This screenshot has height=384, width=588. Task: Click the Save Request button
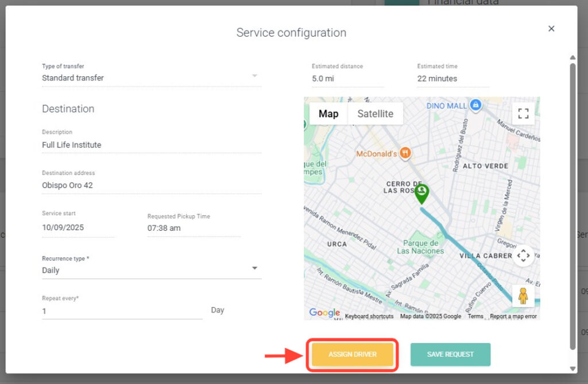[x=450, y=355]
